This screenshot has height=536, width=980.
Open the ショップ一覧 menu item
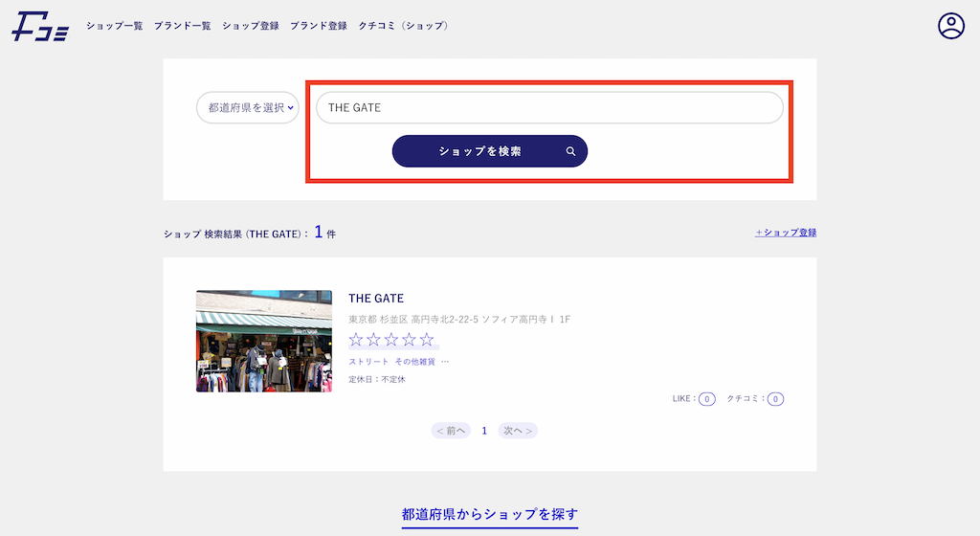coord(114,26)
